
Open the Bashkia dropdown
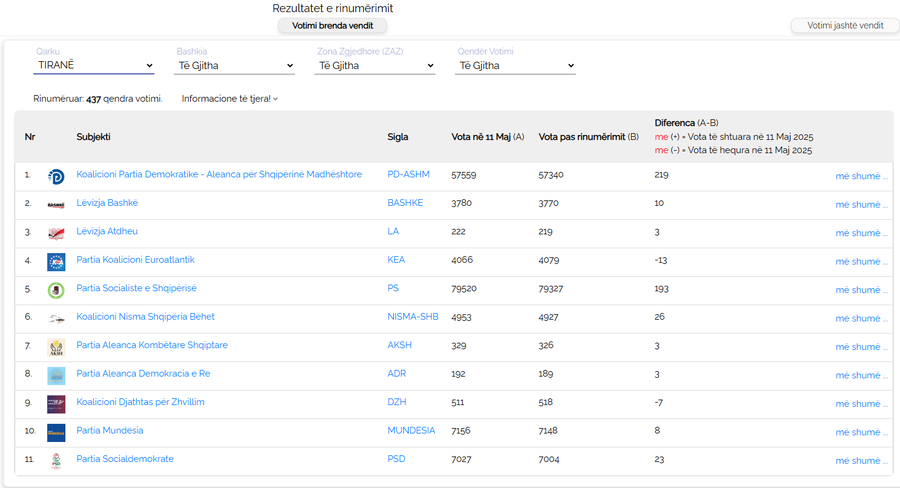point(234,65)
